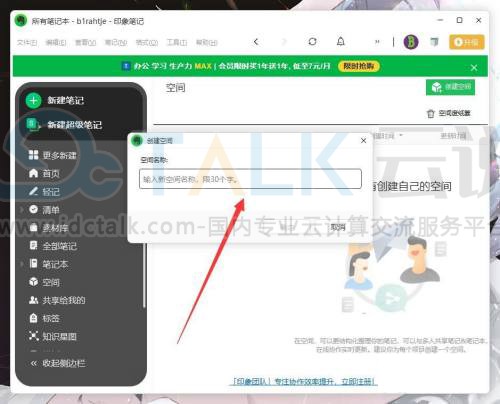The height and width of the screenshot is (404, 500).
Task: Click the 限时抢购 promo button
Action: coord(359,66)
